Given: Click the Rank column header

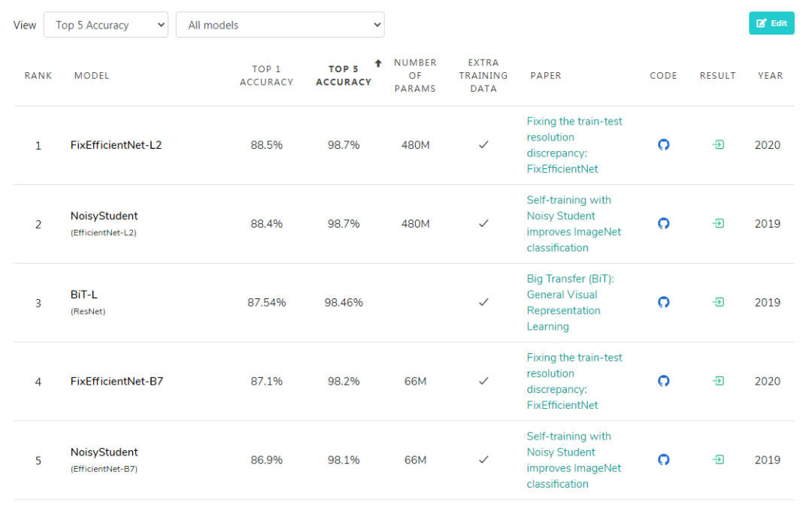Looking at the screenshot, I should [38, 75].
